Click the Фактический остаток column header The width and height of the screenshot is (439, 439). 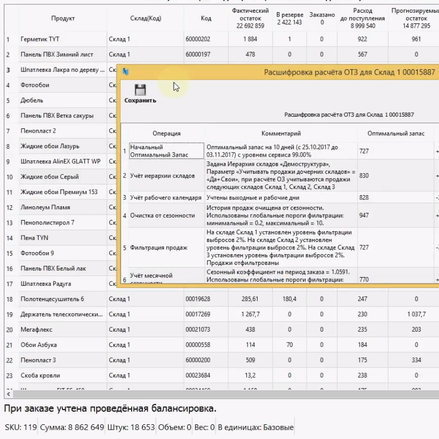(250, 18)
